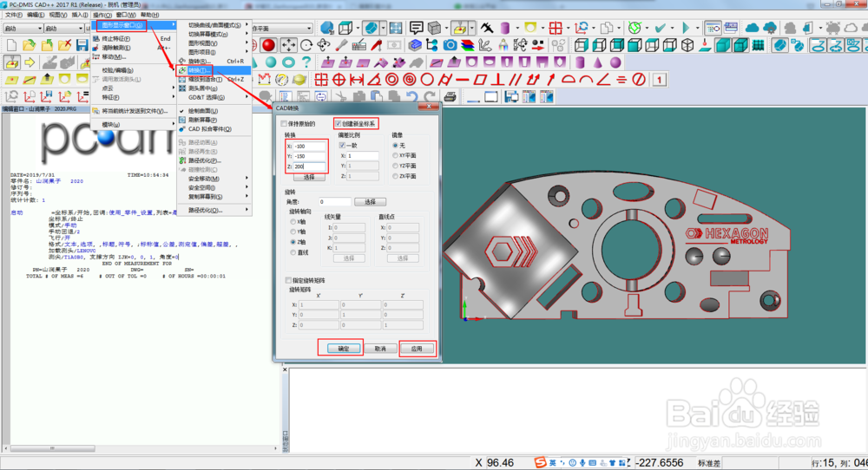This screenshot has width=868, height=470.
Task: Expand the 图形视图 submenu
Action: point(214,43)
